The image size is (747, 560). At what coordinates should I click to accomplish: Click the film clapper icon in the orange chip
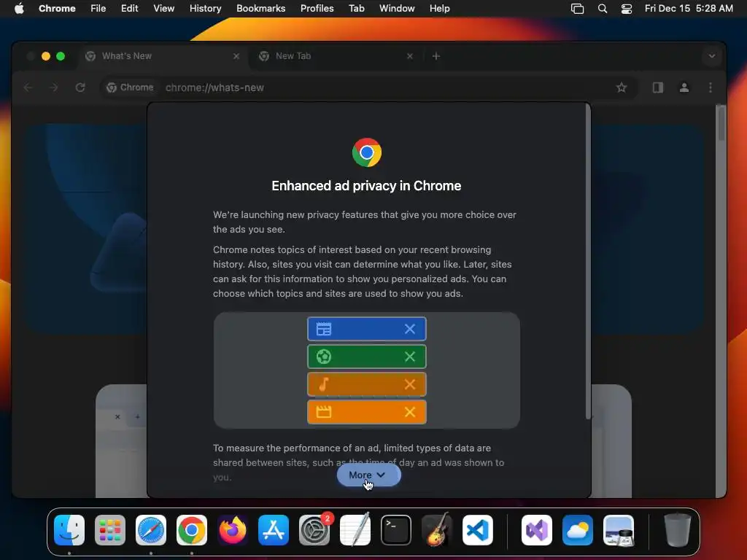click(324, 412)
